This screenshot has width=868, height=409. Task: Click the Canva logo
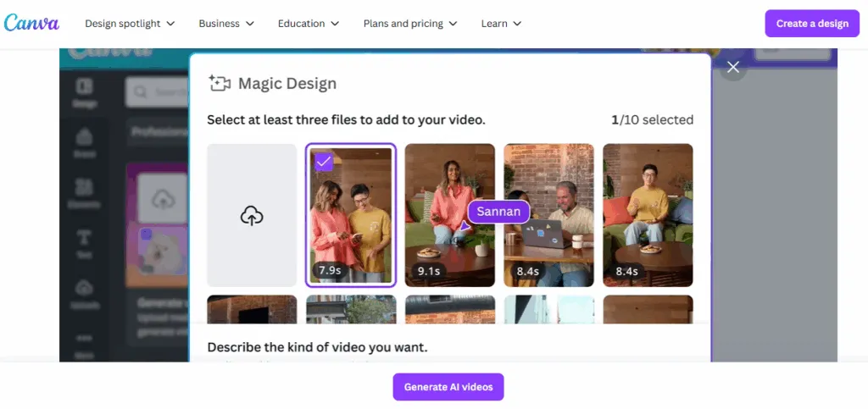tap(31, 23)
